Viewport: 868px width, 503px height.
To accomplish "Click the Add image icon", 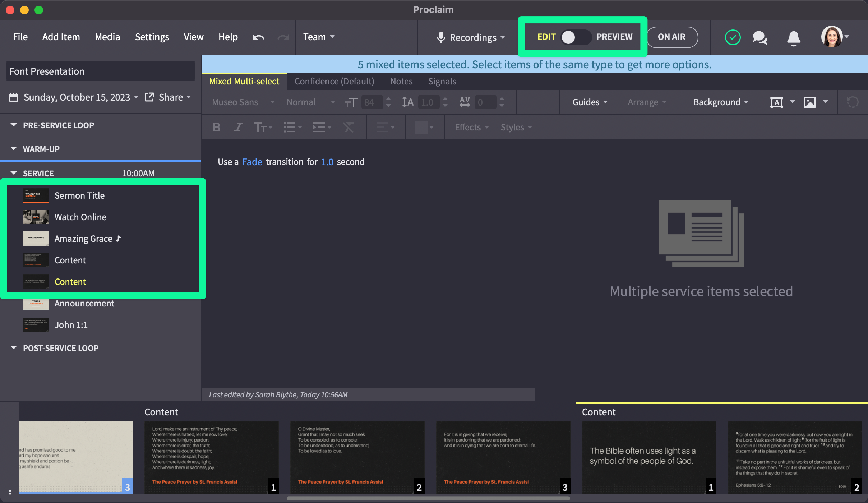I will tap(810, 102).
